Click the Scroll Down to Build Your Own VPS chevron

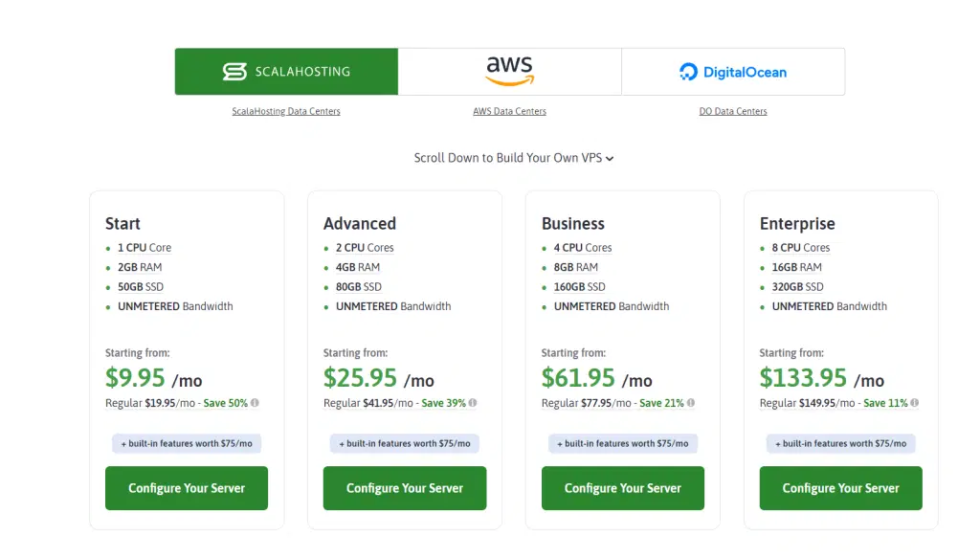610,159
